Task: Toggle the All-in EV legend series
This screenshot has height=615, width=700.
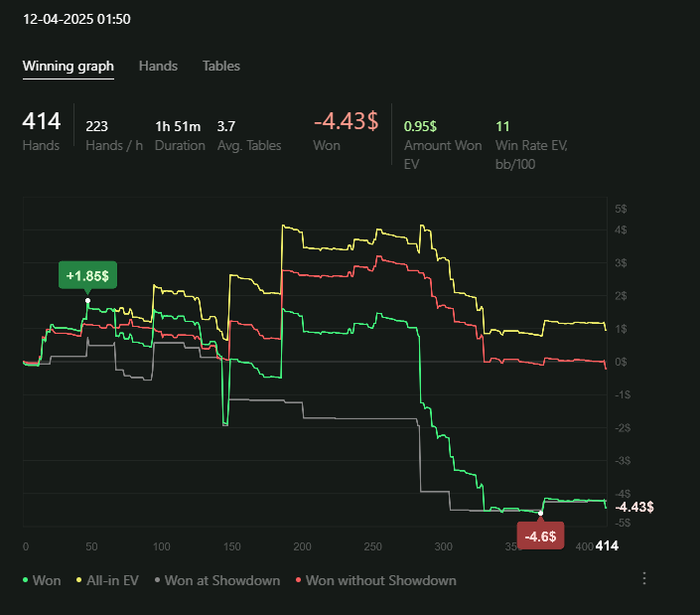Action: tap(108, 580)
